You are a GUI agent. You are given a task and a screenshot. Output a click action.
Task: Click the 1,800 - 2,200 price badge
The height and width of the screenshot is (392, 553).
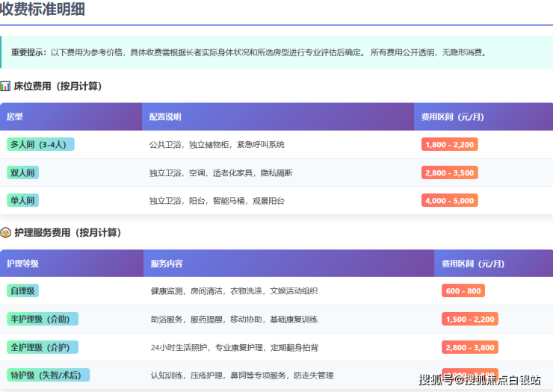click(449, 144)
